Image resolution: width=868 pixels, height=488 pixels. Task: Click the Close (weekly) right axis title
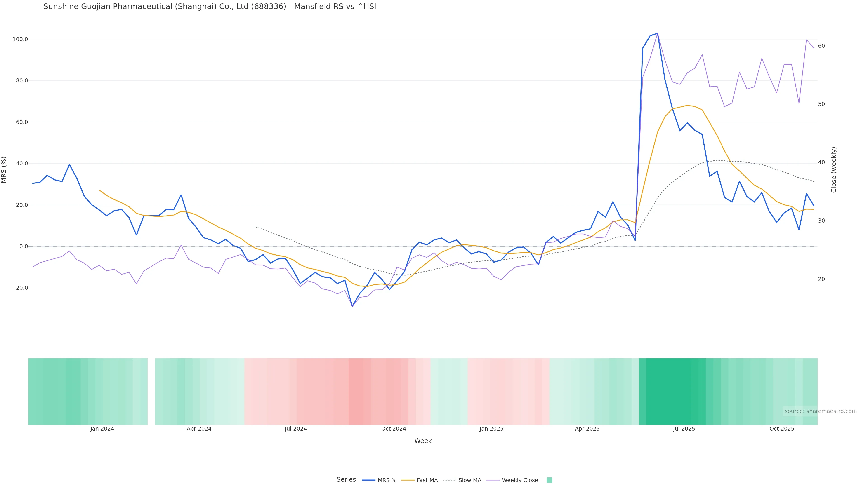pyautogui.click(x=834, y=170)
